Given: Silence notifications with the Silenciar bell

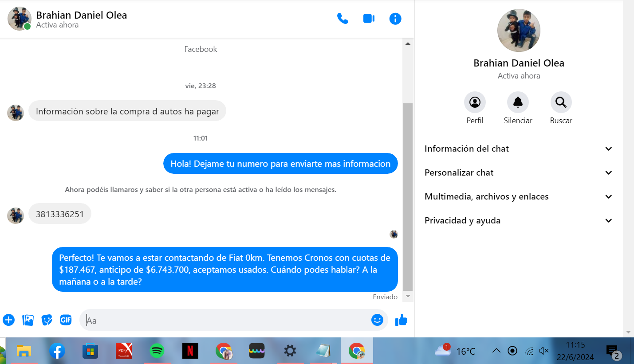Looking at the screenshot, I should (x=518, y=102).
